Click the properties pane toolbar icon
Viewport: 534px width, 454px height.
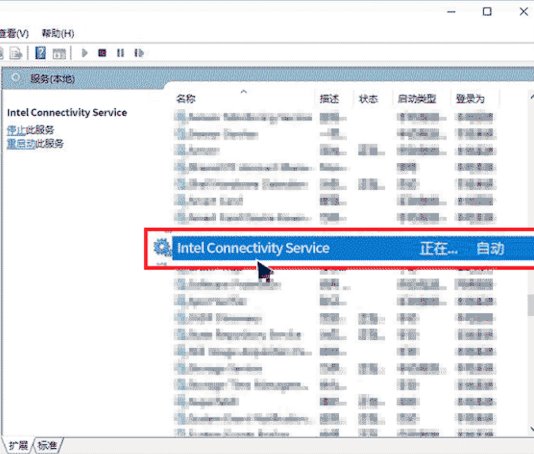coord(59,53)
